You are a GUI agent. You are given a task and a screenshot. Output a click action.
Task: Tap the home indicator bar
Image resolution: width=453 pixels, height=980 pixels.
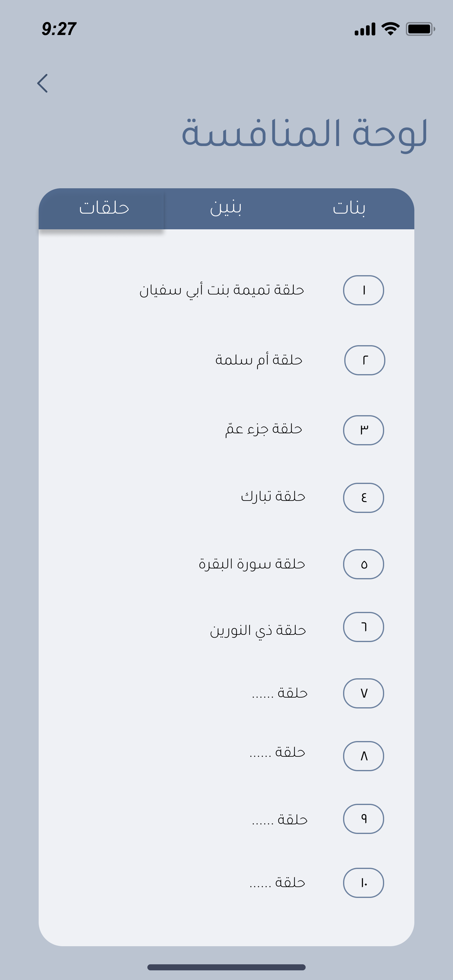click(x=226, y=967)
